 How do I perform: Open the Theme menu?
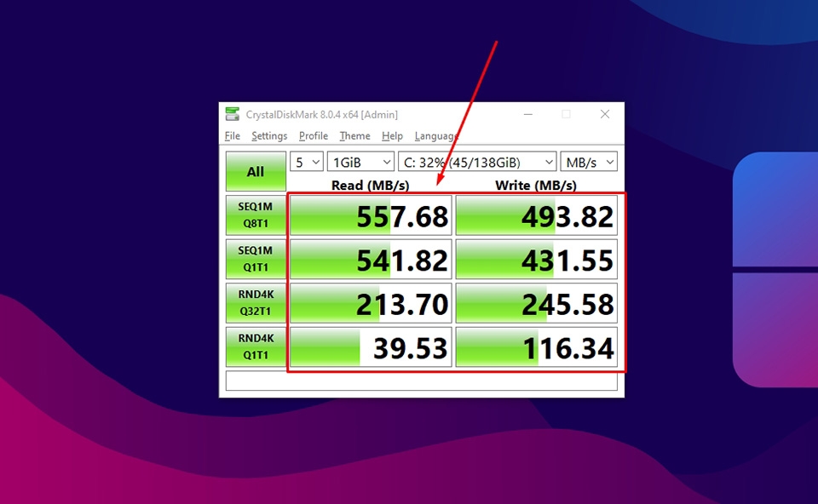(x=354, y=135)
